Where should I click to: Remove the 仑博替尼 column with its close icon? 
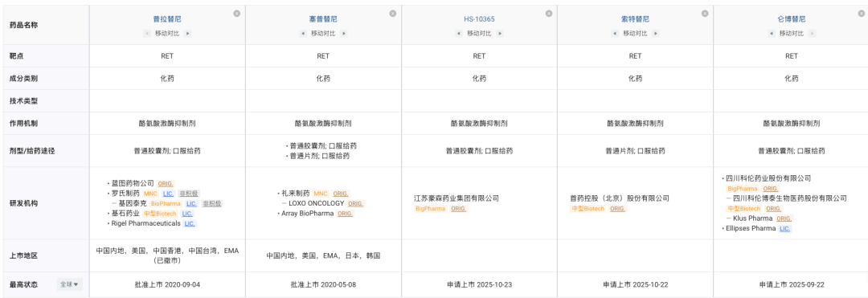(x=862, y=14)
